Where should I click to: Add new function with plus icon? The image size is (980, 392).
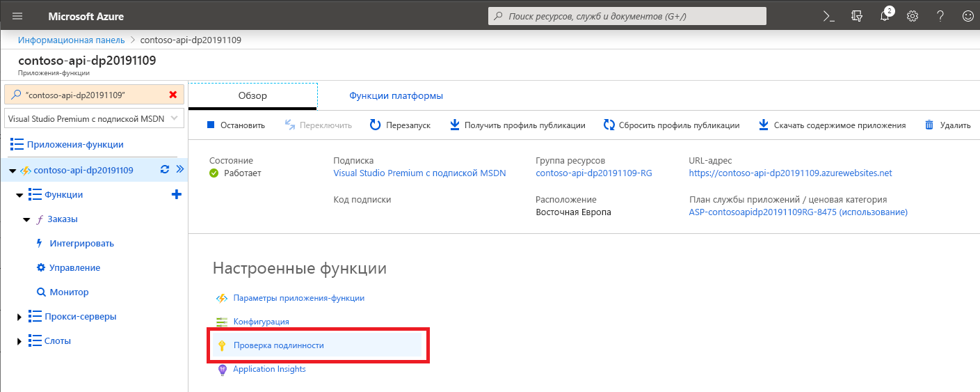(177, 195)
